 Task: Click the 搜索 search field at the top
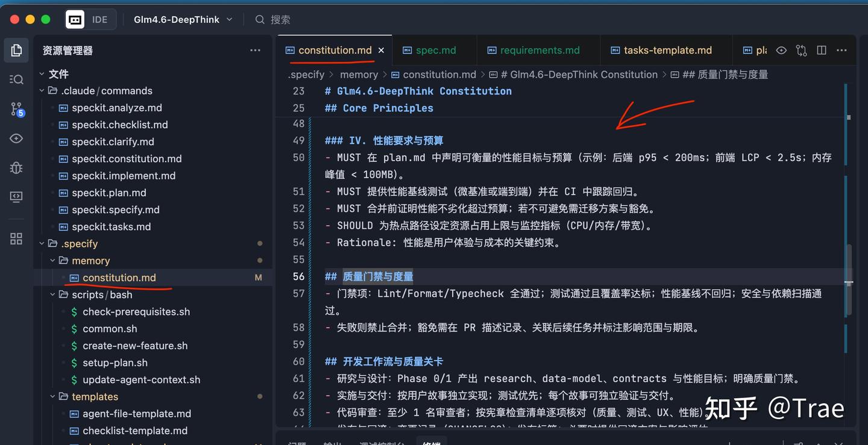point(280,19)
